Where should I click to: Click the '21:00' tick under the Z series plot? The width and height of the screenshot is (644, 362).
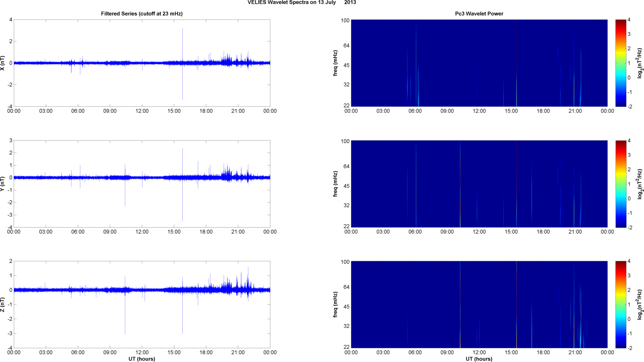pos(238,353)
